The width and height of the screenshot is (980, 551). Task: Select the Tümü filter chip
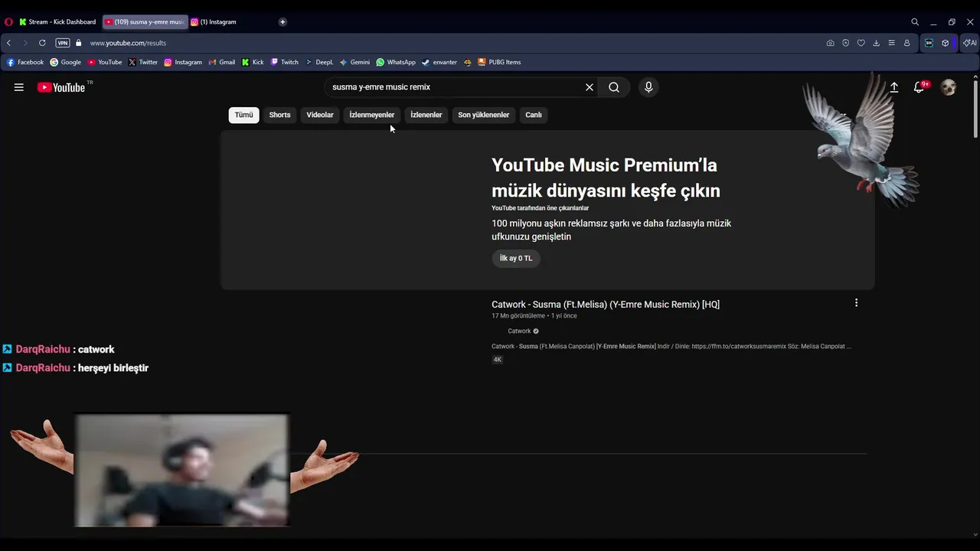243,115
